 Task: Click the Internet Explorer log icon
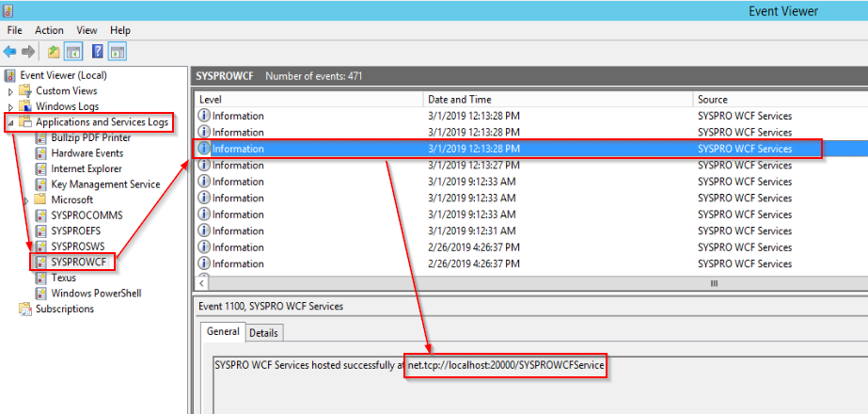point(41,168)
